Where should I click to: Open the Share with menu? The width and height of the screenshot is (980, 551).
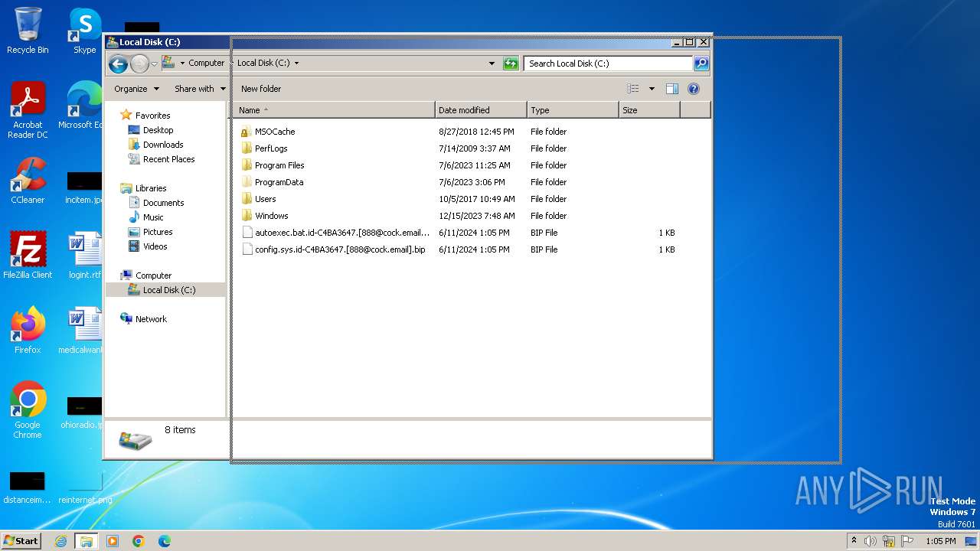(x=200, y=89)
